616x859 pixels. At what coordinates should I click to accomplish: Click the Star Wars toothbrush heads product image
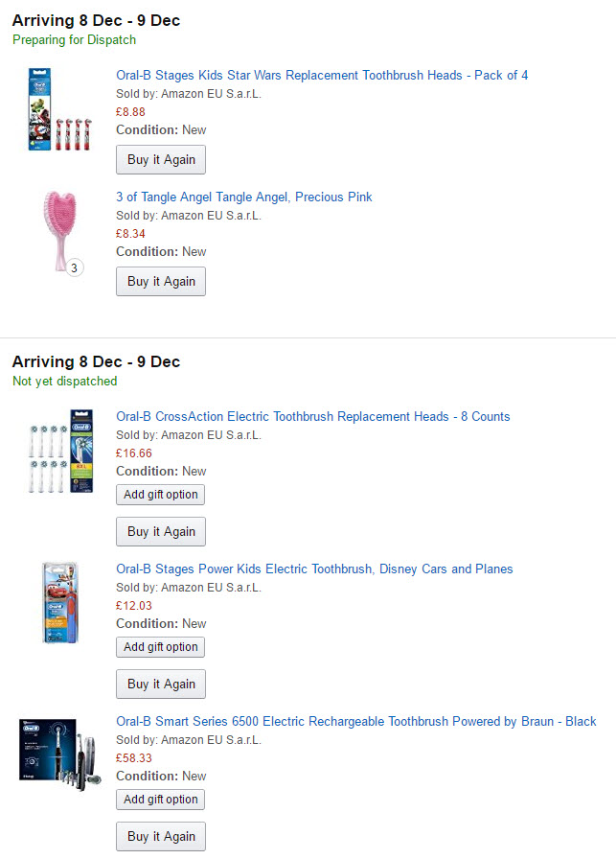pos(59,109)
